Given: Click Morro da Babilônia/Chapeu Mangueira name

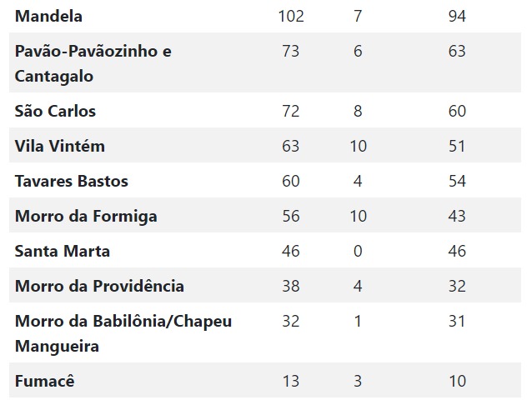Looking at the screenshot, I should (123, 333).
